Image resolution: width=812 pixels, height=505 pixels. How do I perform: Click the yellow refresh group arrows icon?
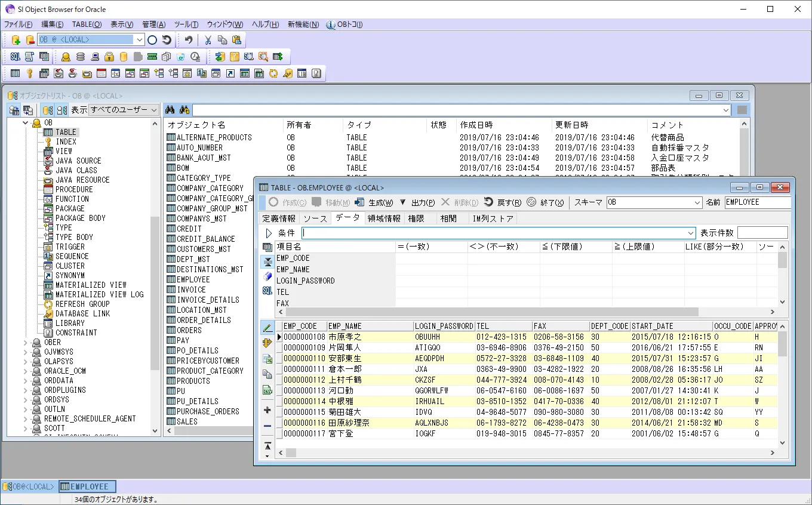click(273, 73)
